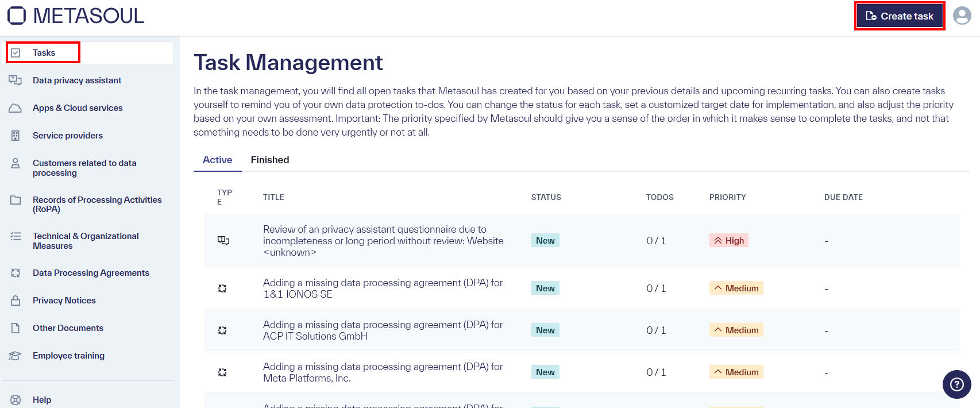Open the user profile avatar
Viewport: 980px width, 408px height.
962,16
